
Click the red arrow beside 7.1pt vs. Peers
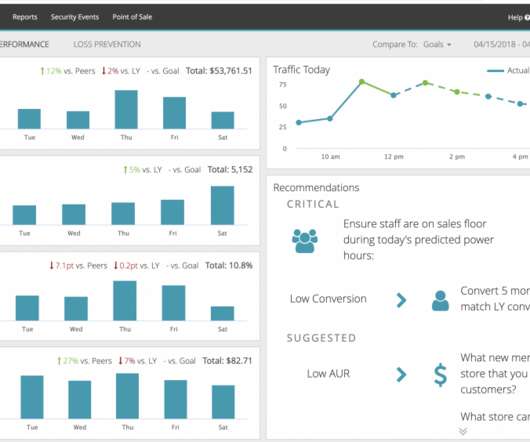coord(52,266)
